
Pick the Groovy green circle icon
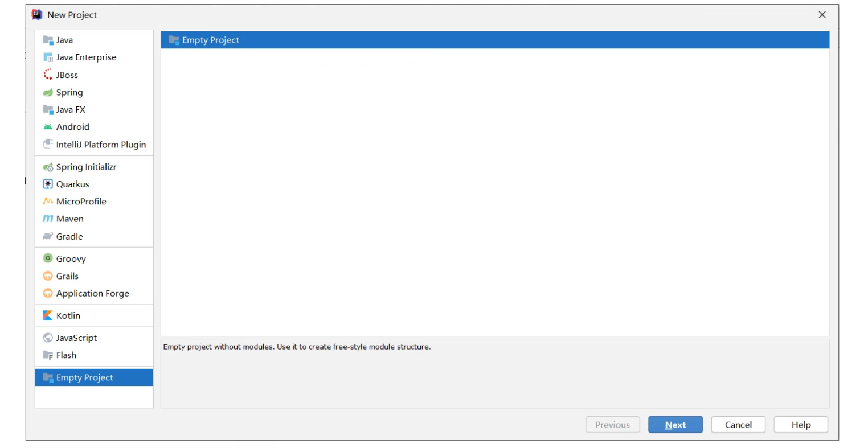(48, 258)
